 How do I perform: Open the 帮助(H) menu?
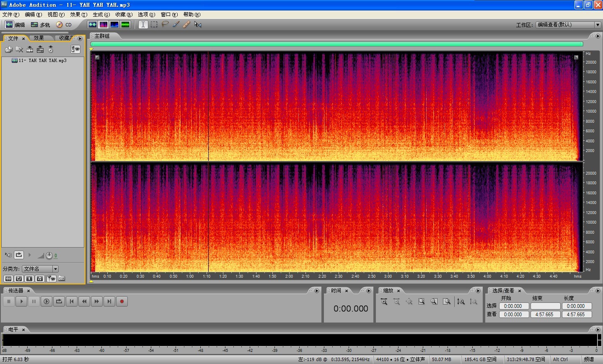[192, 15]
